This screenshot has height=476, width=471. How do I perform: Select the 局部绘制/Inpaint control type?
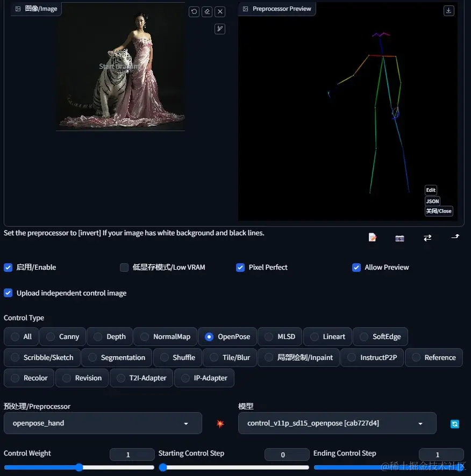click(x=299, y=358)
